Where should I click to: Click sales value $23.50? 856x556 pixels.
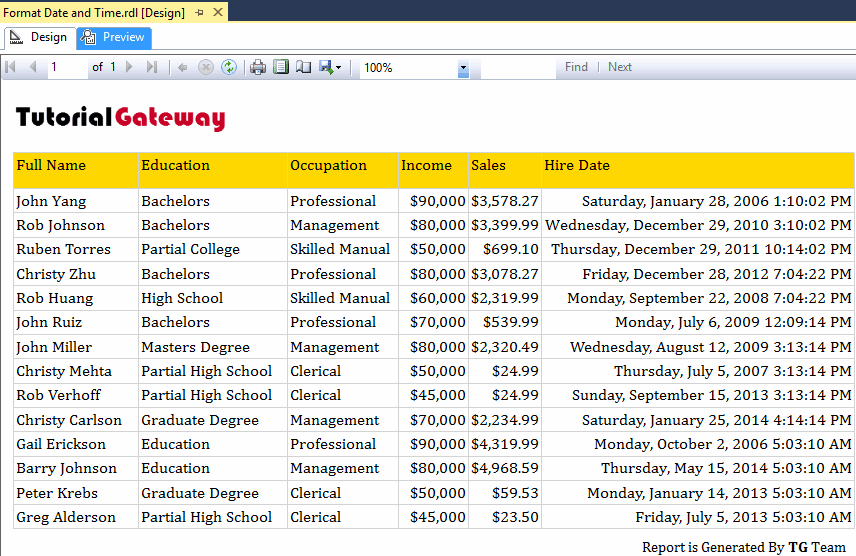505,517
